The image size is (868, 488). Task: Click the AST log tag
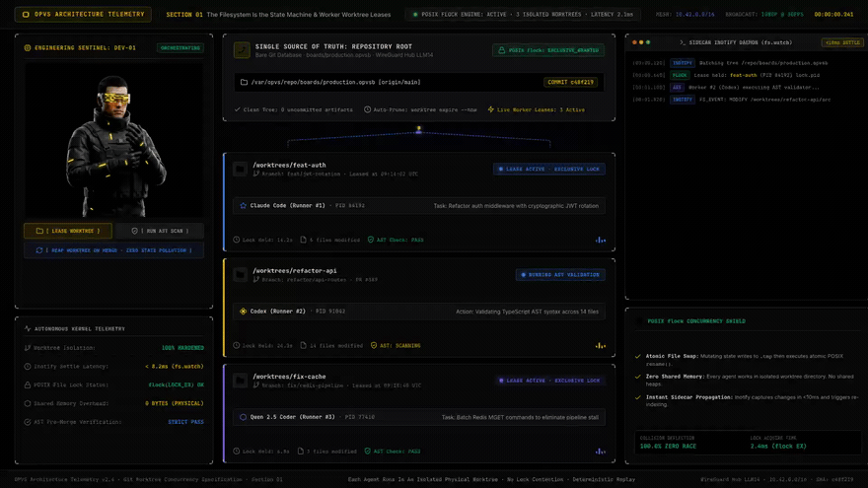pos(677,88)
